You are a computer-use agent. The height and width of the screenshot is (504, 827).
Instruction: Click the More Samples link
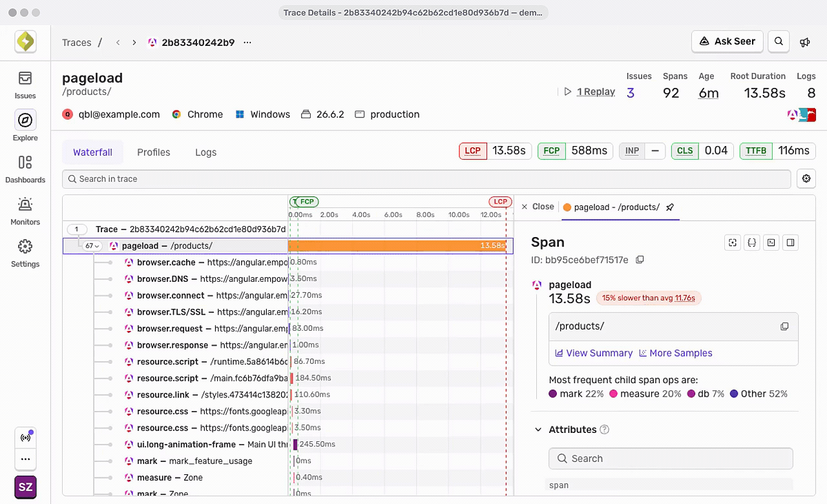[x=675, y=353]
